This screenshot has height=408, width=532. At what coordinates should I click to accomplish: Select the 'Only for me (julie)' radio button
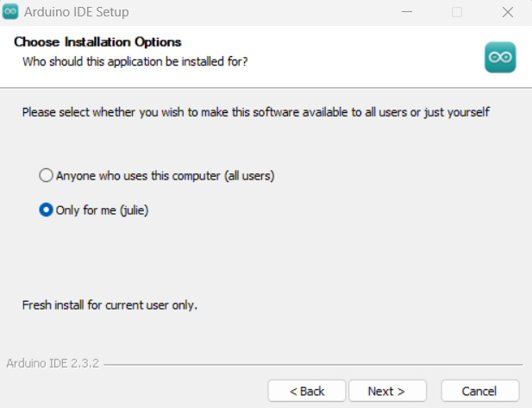tap(46, 210)
